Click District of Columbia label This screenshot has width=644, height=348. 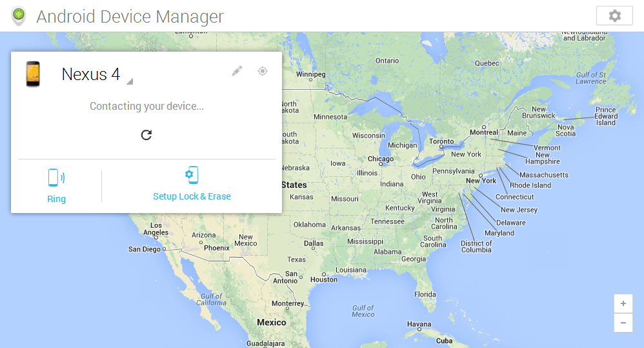[476, 247]
